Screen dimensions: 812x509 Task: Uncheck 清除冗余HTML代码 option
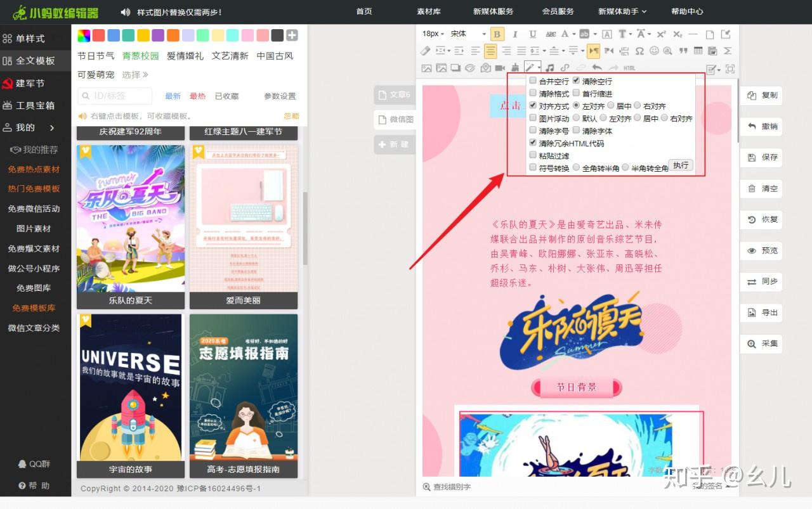(533, 143)
